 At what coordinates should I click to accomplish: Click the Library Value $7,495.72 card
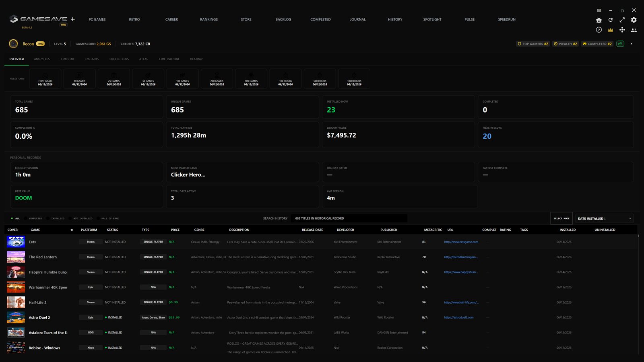click(x=398, y=135)
